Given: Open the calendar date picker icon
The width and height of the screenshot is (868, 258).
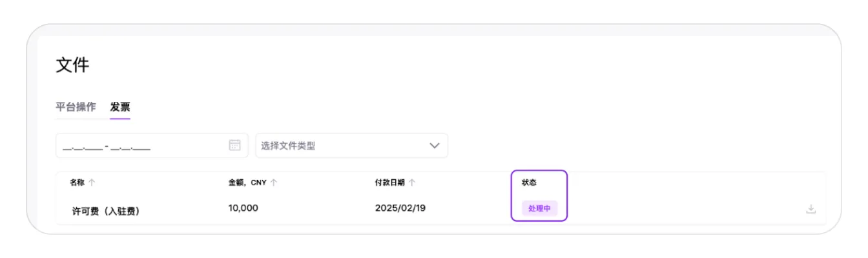Looking at the screenshot, I should click(234, 145).
